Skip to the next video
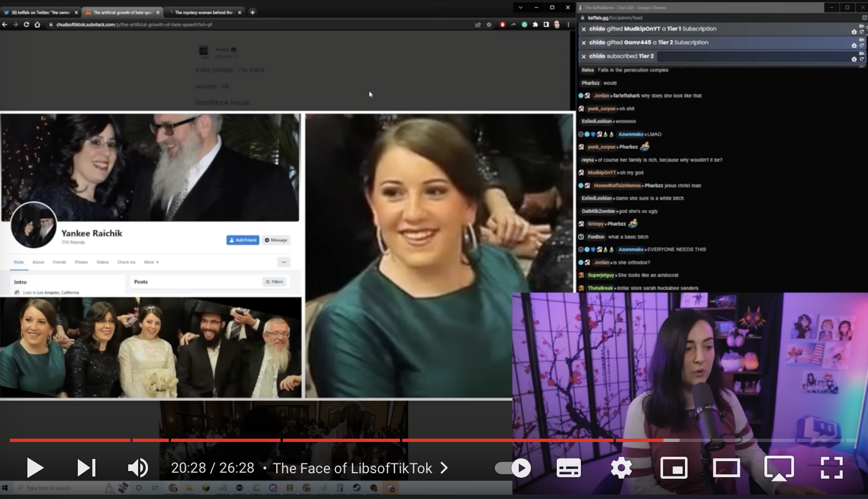 point(87,468)
